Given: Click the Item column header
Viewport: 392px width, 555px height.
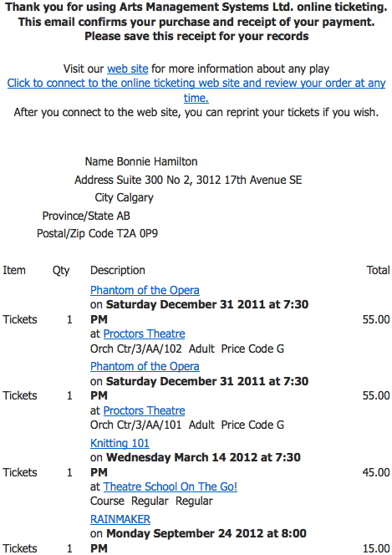Looking at the screenshot, I should [14, 271].
